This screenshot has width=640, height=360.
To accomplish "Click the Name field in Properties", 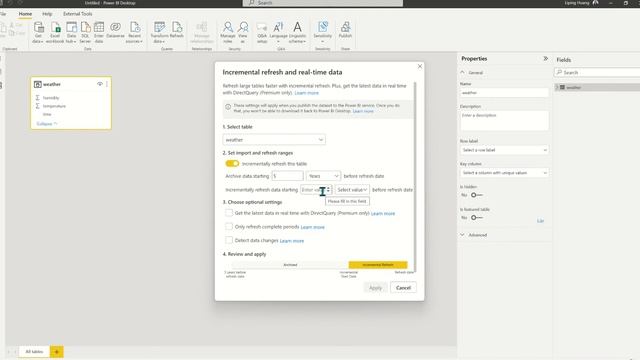I will click(504, 93).
